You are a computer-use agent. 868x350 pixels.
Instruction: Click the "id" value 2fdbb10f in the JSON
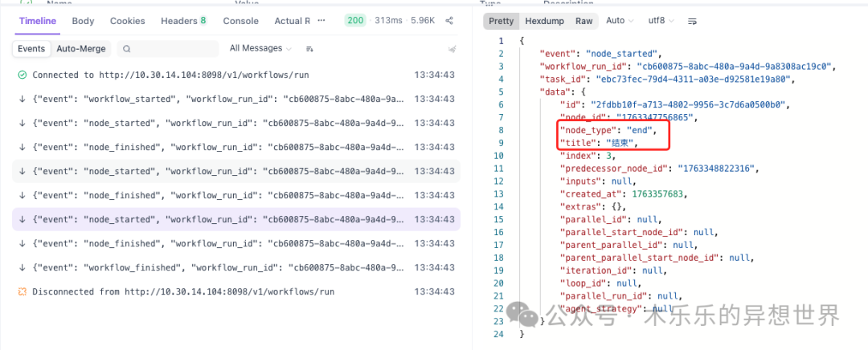click(687, 104)
